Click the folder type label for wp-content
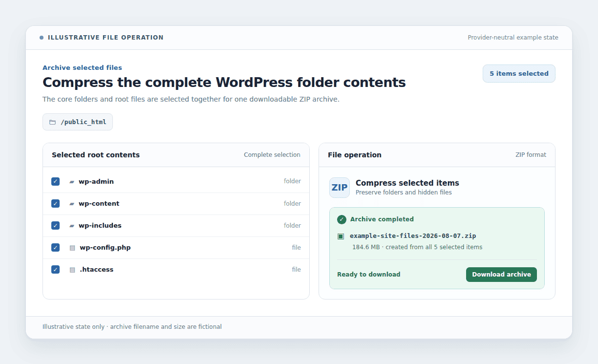Screen dimensions: 598x364 coord(292,203)
